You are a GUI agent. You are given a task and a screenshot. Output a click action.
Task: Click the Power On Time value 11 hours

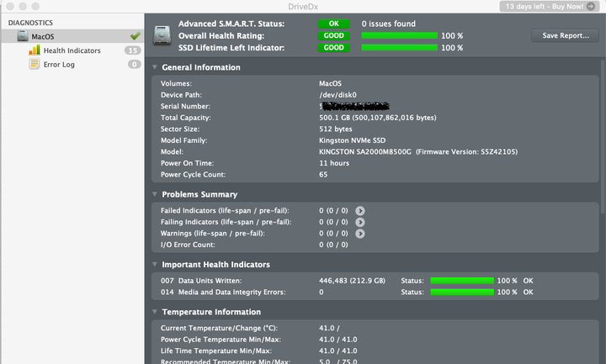tap(334, 163)
